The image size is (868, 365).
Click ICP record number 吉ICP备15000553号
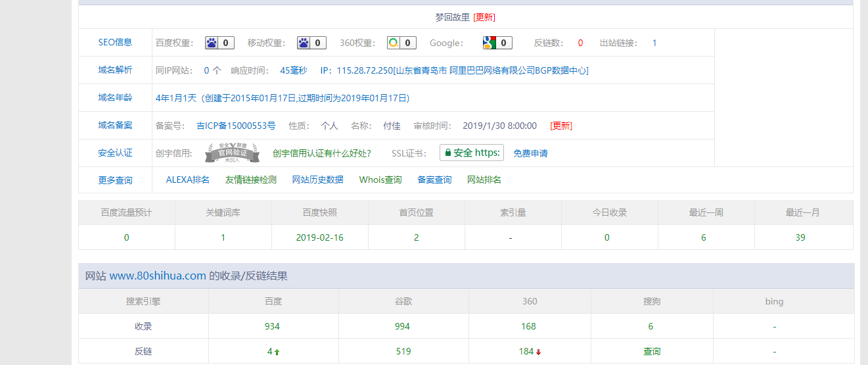coord(236,126)
